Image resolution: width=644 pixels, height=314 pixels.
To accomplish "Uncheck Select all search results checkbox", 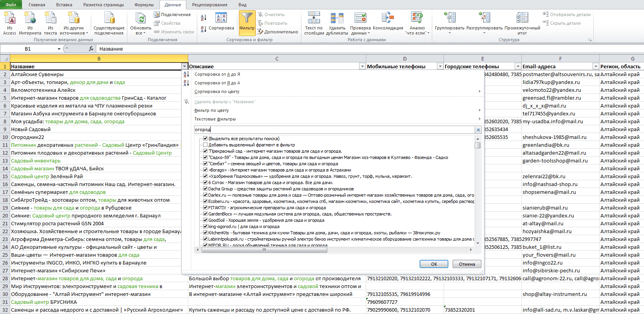I will pyautogui.click(x=205, y=139).
